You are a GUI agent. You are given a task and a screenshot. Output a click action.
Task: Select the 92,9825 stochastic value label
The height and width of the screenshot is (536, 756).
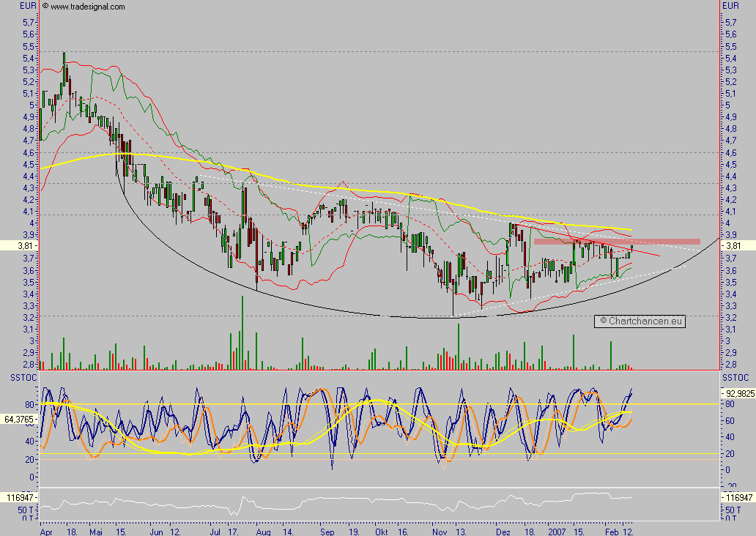pyautogui.click(x=738, y=394)
